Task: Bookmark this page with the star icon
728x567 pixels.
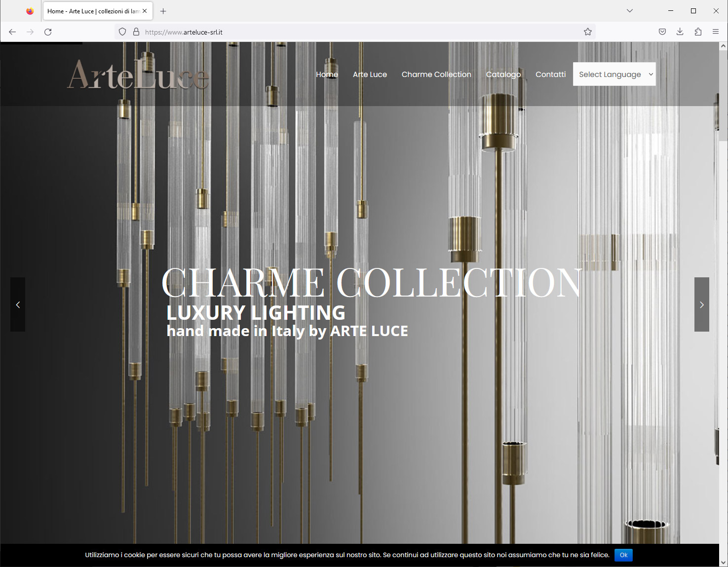Action: [x=587, y=32]
